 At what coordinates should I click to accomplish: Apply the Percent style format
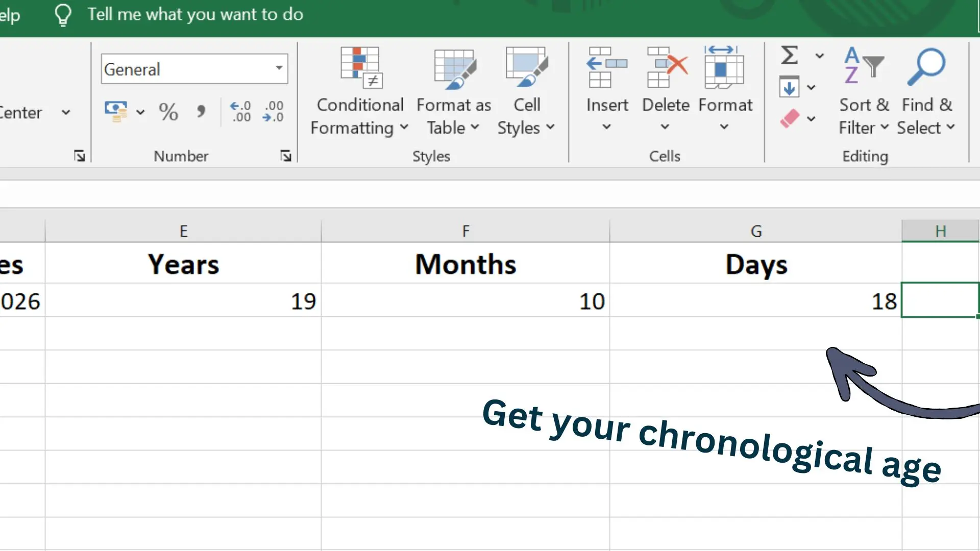(167, 111)
